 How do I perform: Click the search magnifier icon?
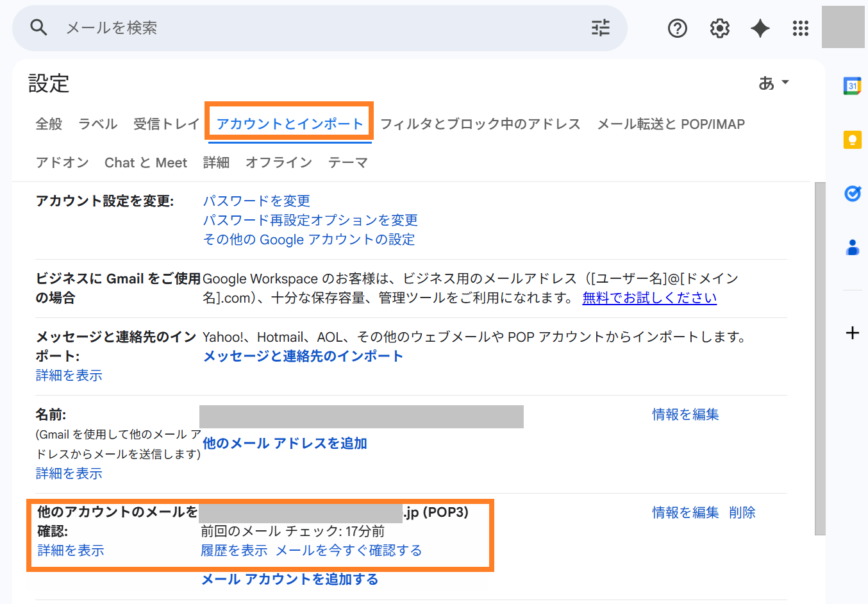coord(39,28)
